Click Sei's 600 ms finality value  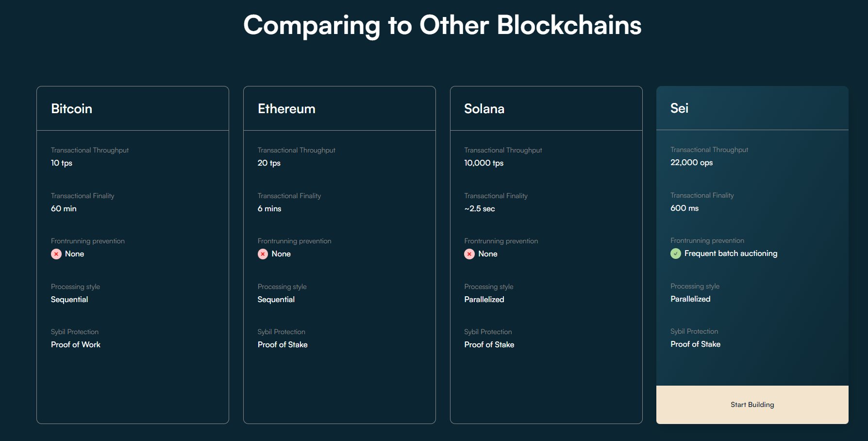[684, 208]
